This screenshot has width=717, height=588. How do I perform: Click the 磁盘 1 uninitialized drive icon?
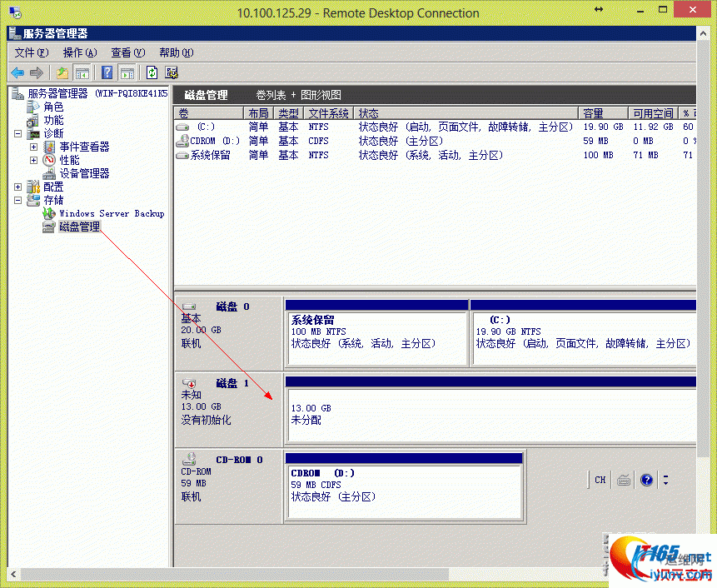pyautogui.click(x=189, y=383)
